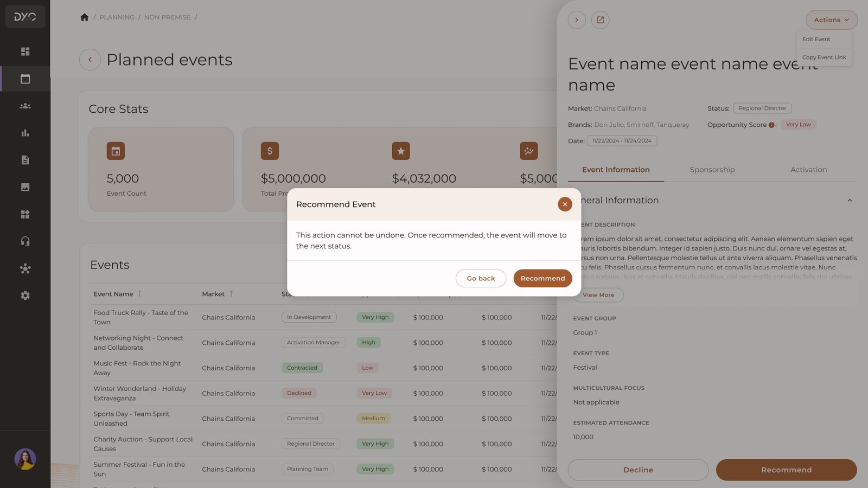Image resolution: width=868 pixels, height=488 pixels.
Task: Open the people group icon in sidebar
Action: tap(25, 106)
